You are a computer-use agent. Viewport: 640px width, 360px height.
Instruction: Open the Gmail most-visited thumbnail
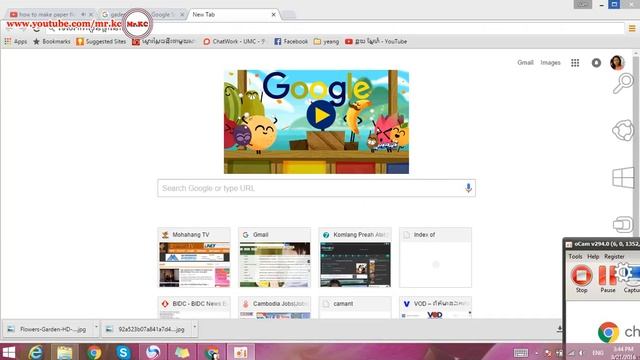[x=274, y=258]
